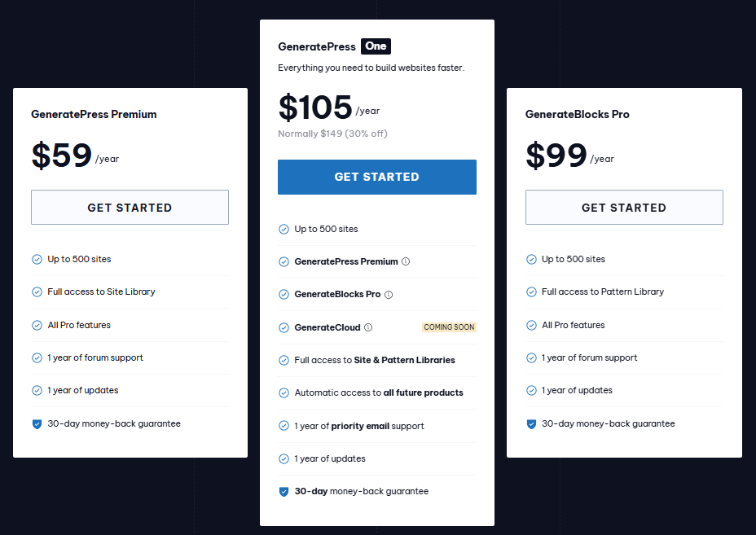This screenshot has height=535, width=756.
Task: Select the 'Normally $149 (30% off)' text
Action: 332,133
